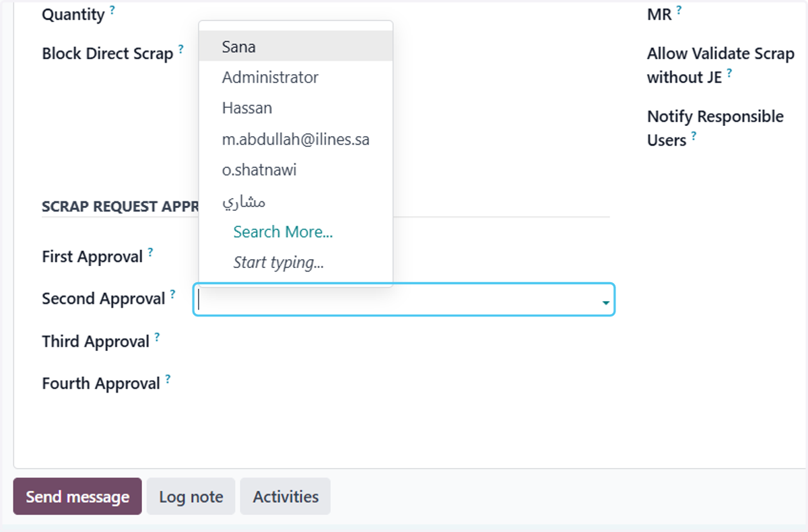
Task: Show help tooltip for First Approval
Action: (150, 252)
